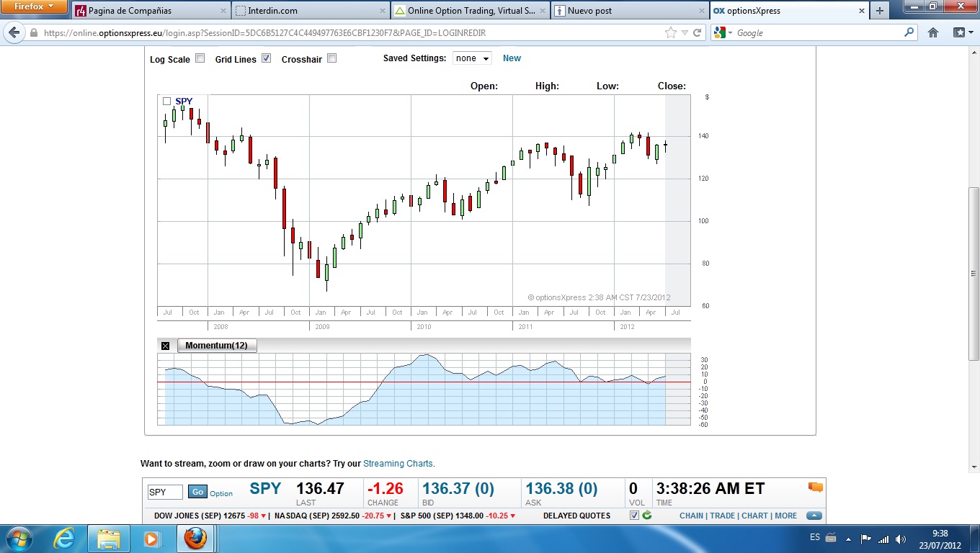
Task: Select the optionsXpress tab
Action: coord(789,11)
